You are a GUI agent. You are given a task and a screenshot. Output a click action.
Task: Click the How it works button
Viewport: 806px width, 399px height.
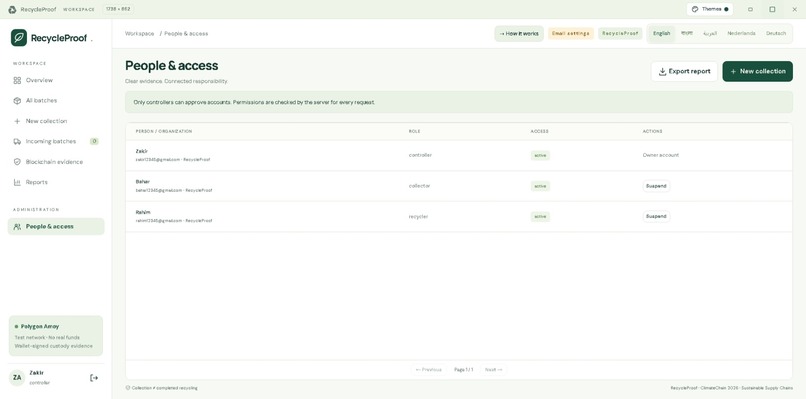519,33
